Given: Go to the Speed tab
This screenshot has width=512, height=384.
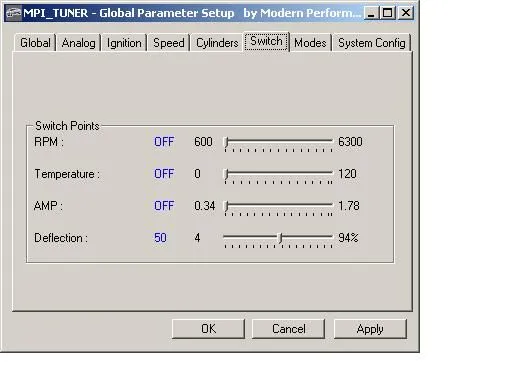Looking at the screenshot, I should (169, 43).
